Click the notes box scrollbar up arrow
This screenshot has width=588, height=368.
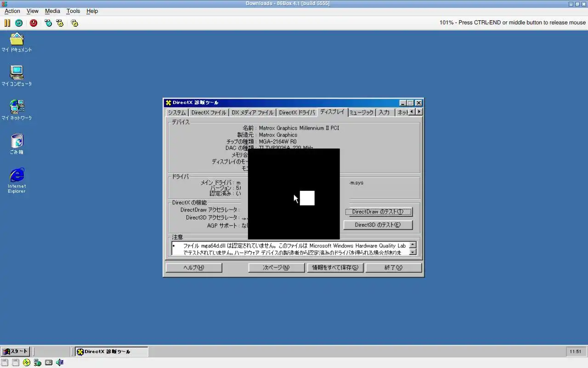click(x=413, y=245)
